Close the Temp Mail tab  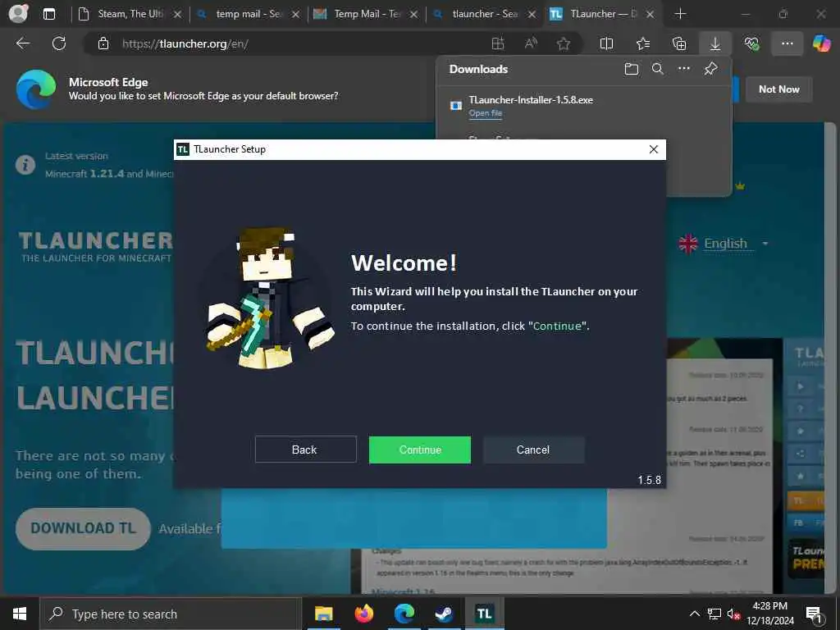pos(413,15)
